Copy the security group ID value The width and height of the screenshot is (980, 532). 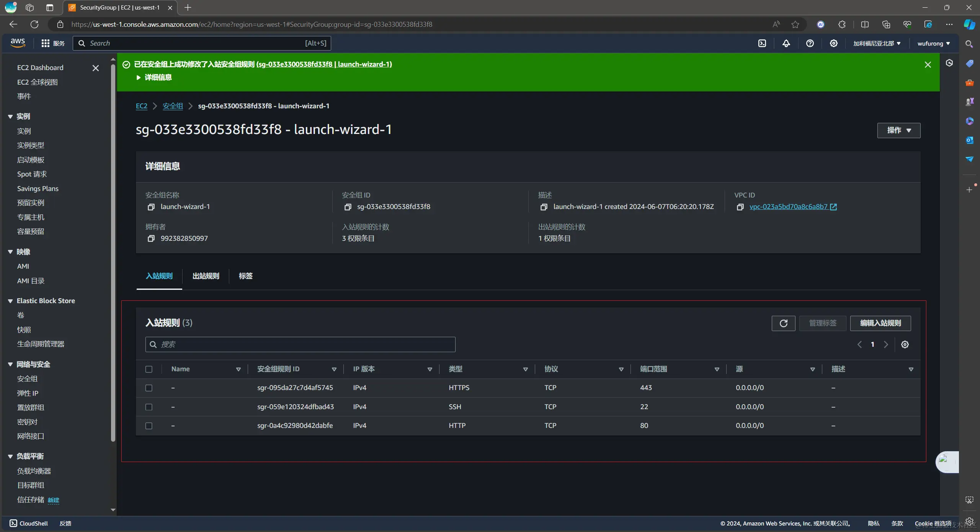[348, 207]
